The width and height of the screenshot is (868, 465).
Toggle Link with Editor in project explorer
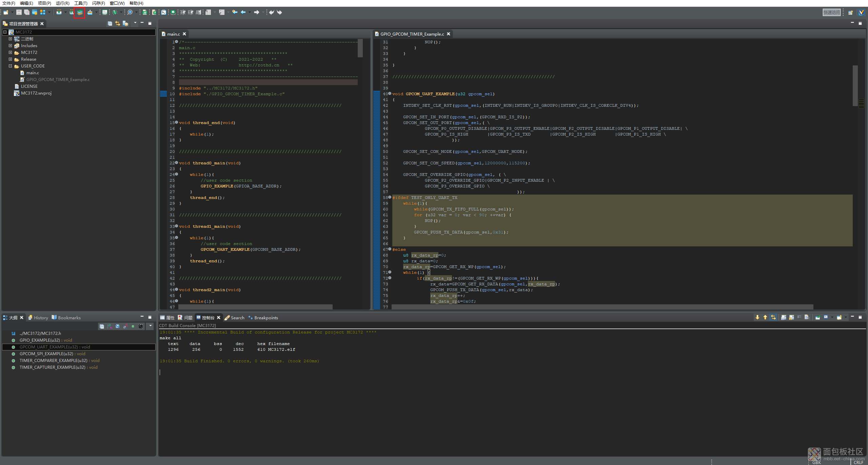(118, 23)
